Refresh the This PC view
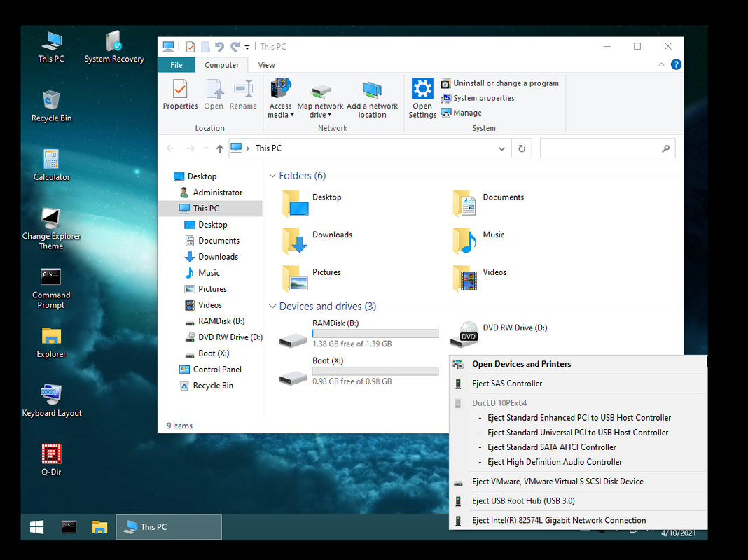The height and width of the screenshot is (560, 748). coord(522,148)
